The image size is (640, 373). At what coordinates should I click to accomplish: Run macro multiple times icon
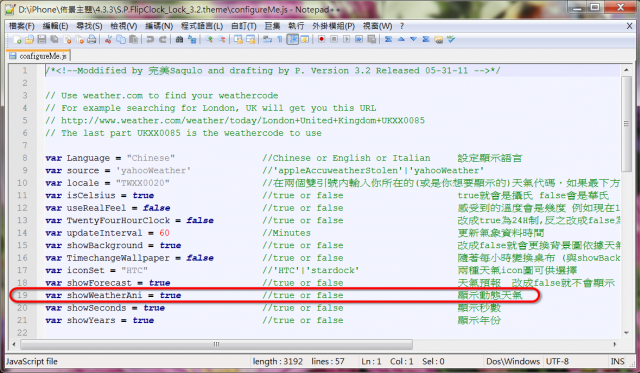[x=359, y=40]
